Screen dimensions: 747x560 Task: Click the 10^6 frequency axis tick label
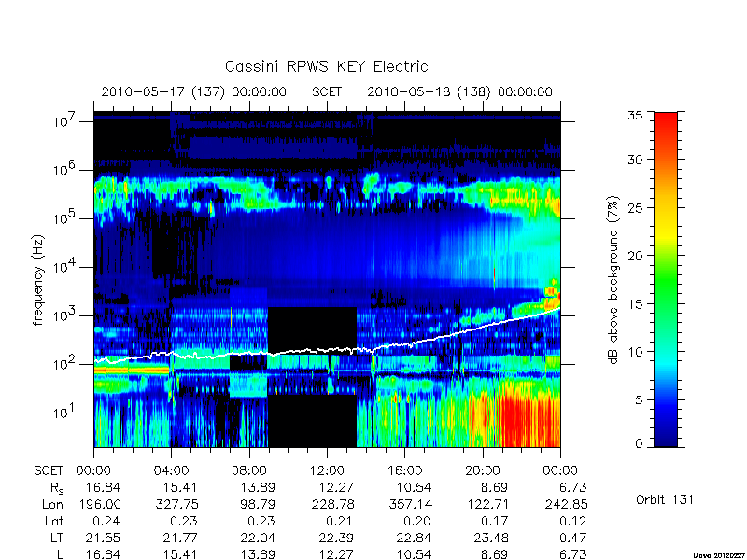(x=64, y=169)
